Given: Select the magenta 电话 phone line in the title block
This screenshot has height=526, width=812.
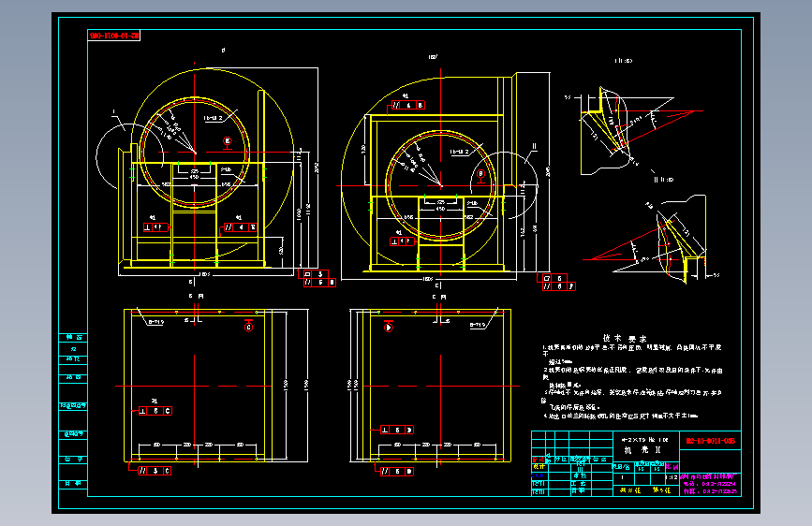Looking at the screenshot, I should click(710, 484).
